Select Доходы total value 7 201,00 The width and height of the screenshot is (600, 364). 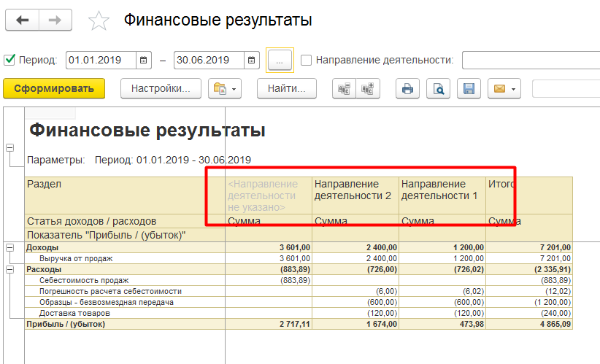click(529, 247)
